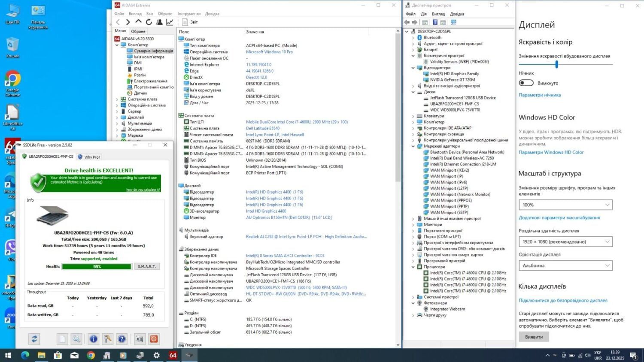The width and height of the screenshot is (644, 362).
Task: Open Google Chrome from the taskbar
Action: pyautogui.click(x=91, y=355)
